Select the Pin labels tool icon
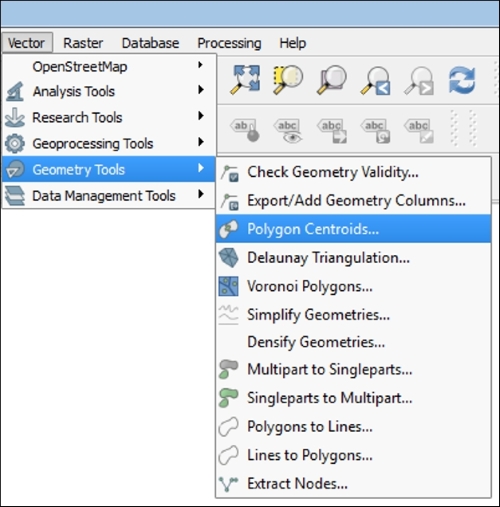This screenshot has width=500, height=507. click(245, 130)
